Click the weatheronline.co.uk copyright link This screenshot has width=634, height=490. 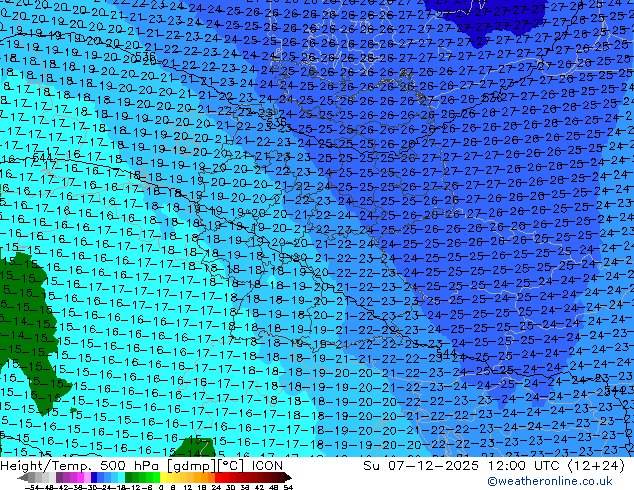(550, 481)
